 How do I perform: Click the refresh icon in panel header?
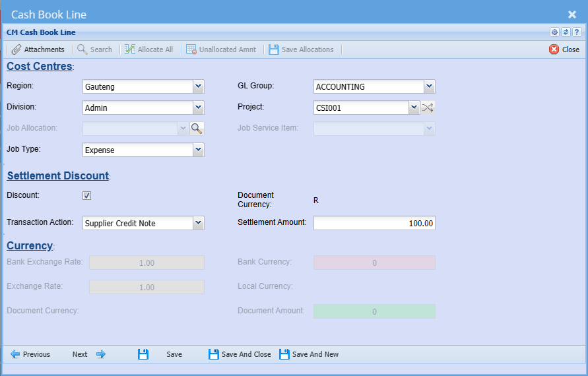(x=566, y=32)
